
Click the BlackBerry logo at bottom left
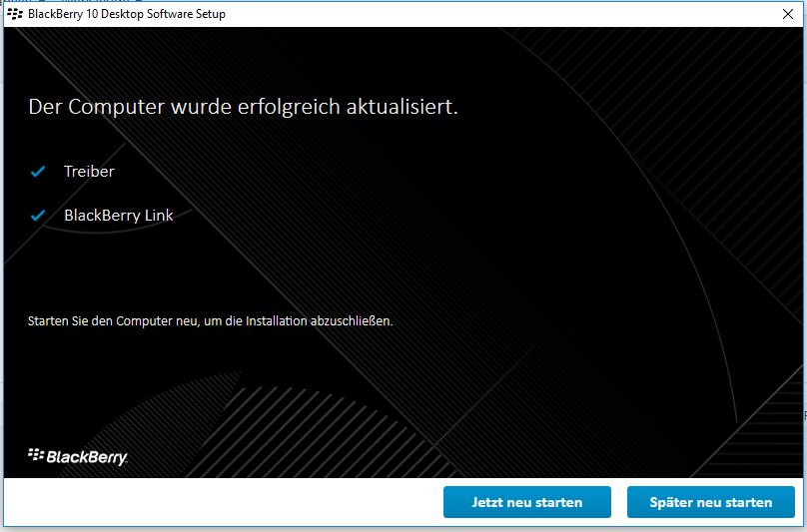click(78, 456)
